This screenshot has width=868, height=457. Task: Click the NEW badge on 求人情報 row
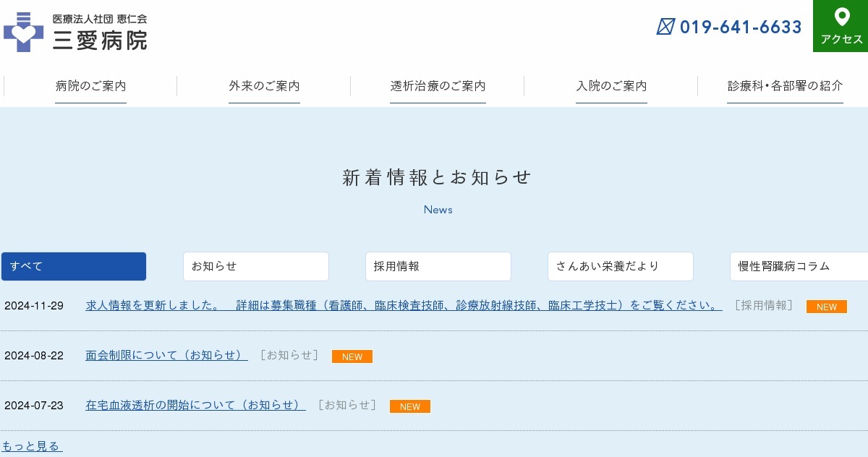coord(827,307)
